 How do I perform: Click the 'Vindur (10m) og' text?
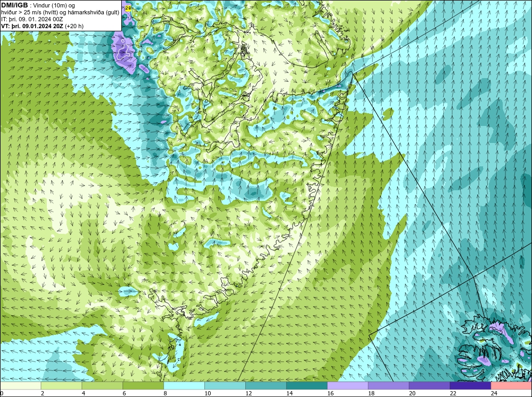coord(55,6)
